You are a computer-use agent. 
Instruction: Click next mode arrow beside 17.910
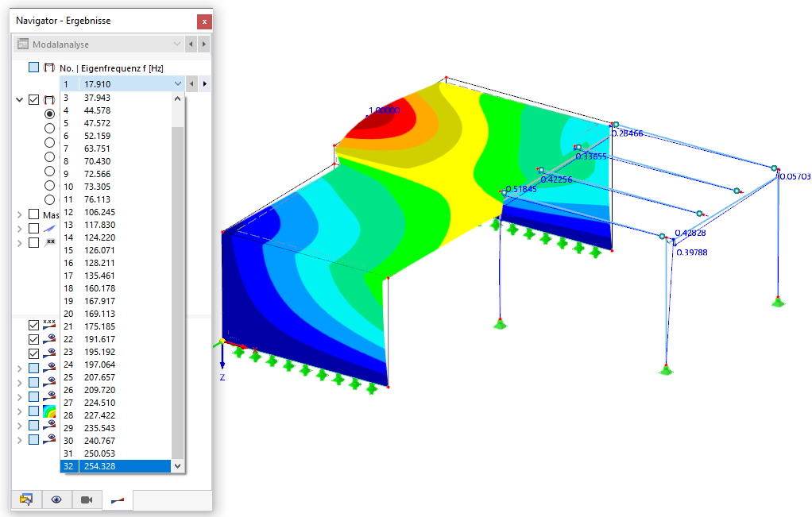click(204, 83)
